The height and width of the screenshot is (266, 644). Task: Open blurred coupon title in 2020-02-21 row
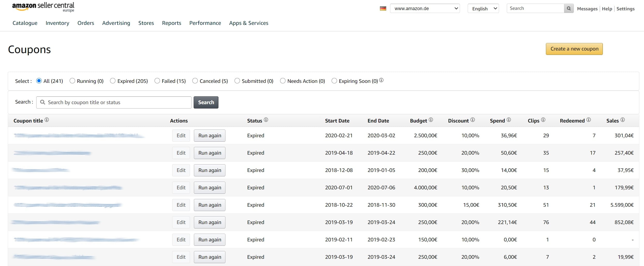(x=79, y=135)
